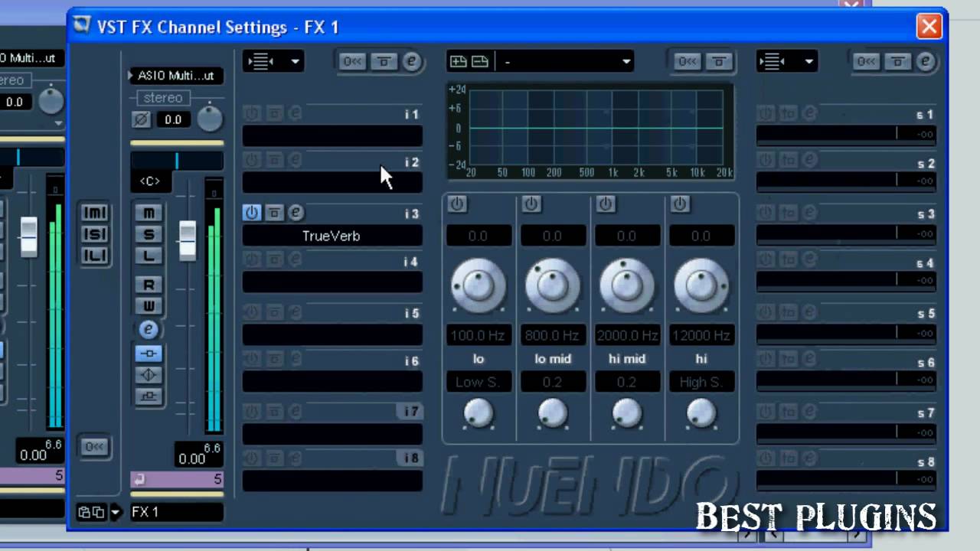This screenshot has width=980, height=551.
Task: Click the input gain knob next to 0.0
Action: click(209, 119)
